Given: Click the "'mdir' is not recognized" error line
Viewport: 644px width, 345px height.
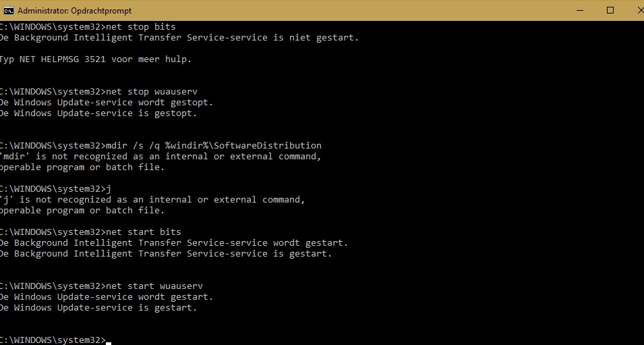Looking at the screenshot, I should click(160, 156).
